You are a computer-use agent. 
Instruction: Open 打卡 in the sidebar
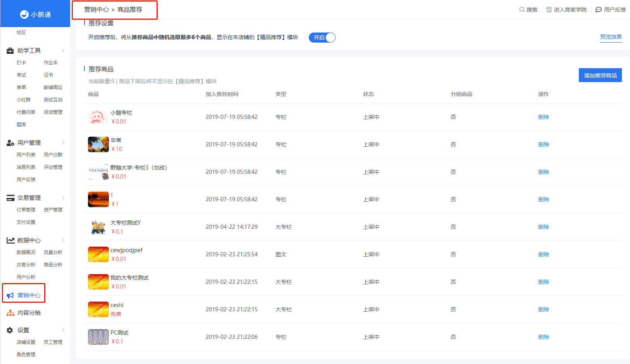pyautogui.click(x=21, y=63)
